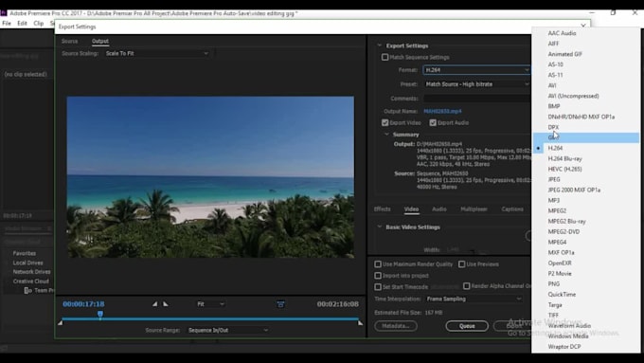Image resolution: width=644 pixels, height=363 pixels.
Task: Select Favorites in media browser
Action: click(x=25, y=253)
